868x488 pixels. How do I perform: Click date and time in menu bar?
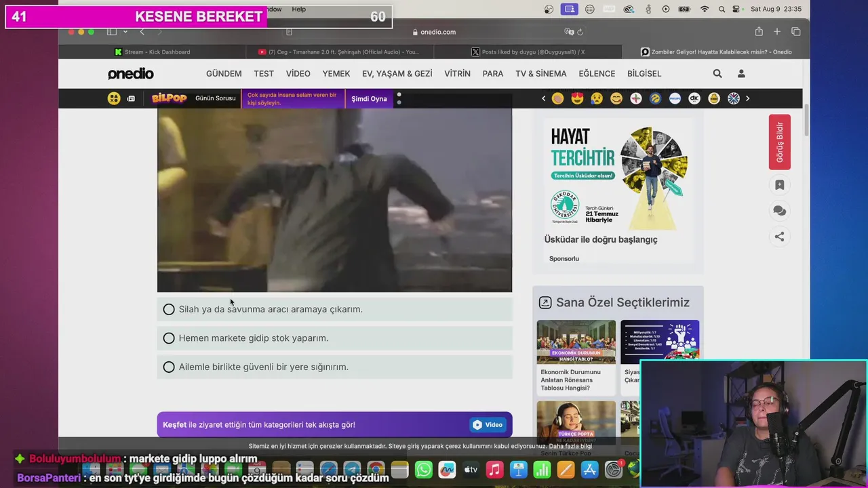[x=776, y=9]
